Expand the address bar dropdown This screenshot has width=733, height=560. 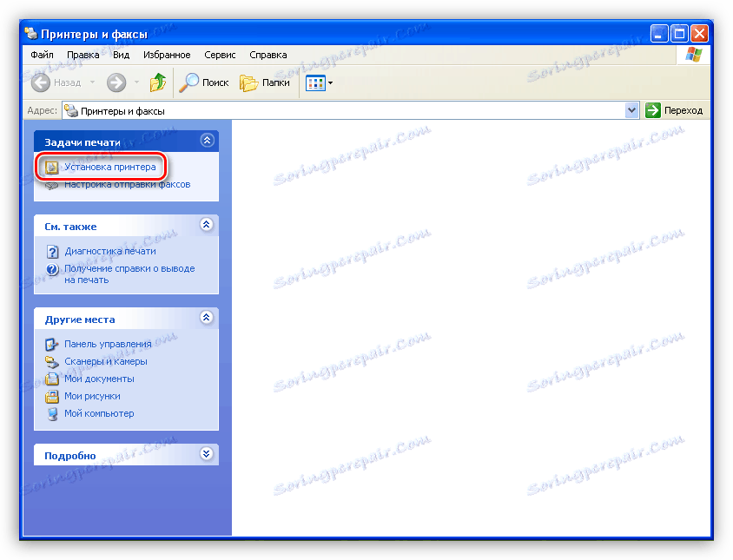point(631,111)
